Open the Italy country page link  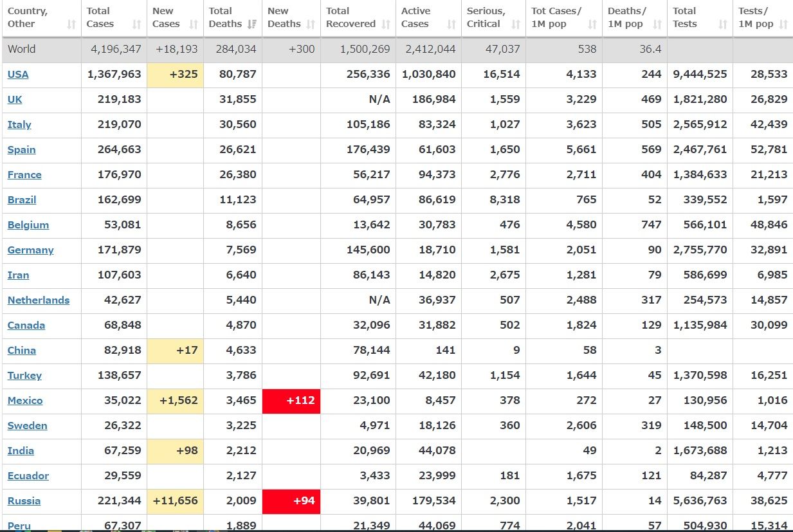coord(19,124)
